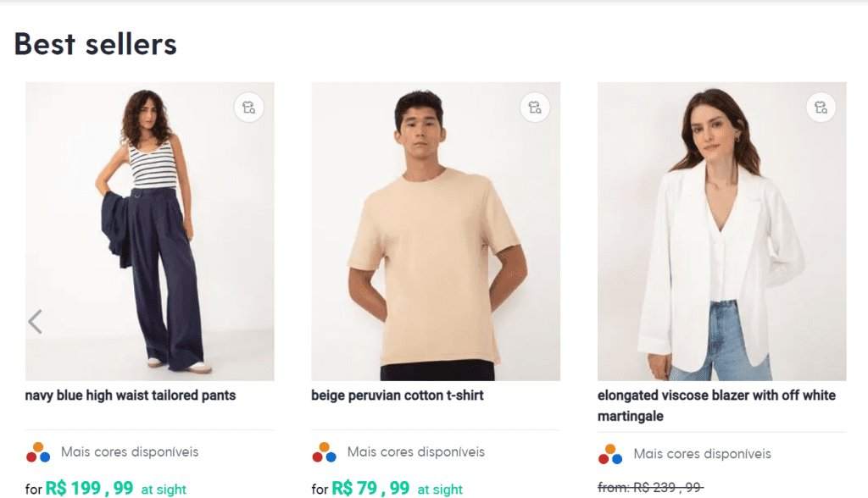The width and height of the screenshot is (868, 498).
Task: Click 'Mais cores disponíveis' under navy pants
Action: pyautogui.click(x=130, y=452)
